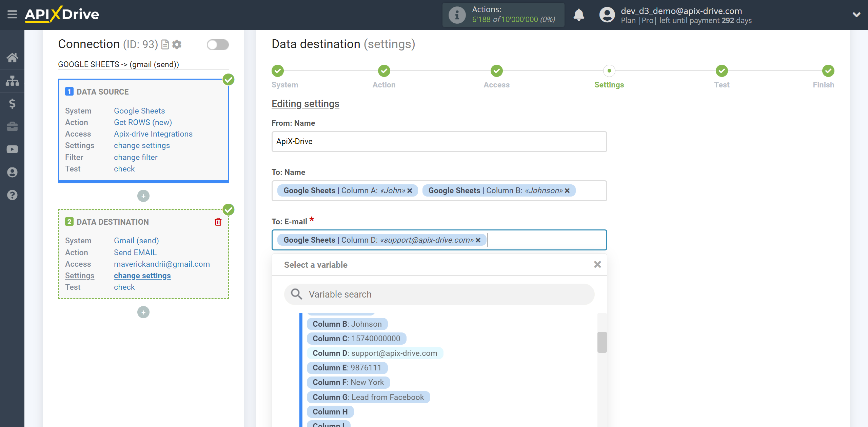Click the Variable search box
Viewport: 868px width, 427px height.
click(439, 294)
